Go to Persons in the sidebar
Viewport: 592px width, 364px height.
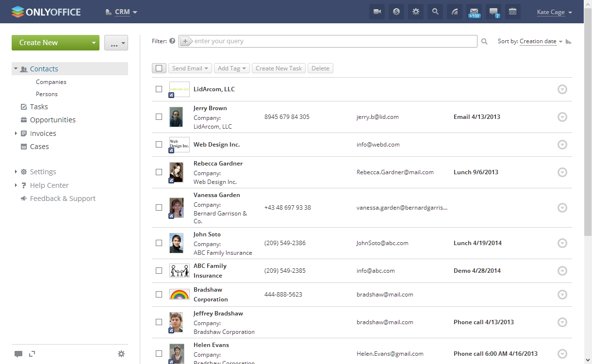click(47, 94)
